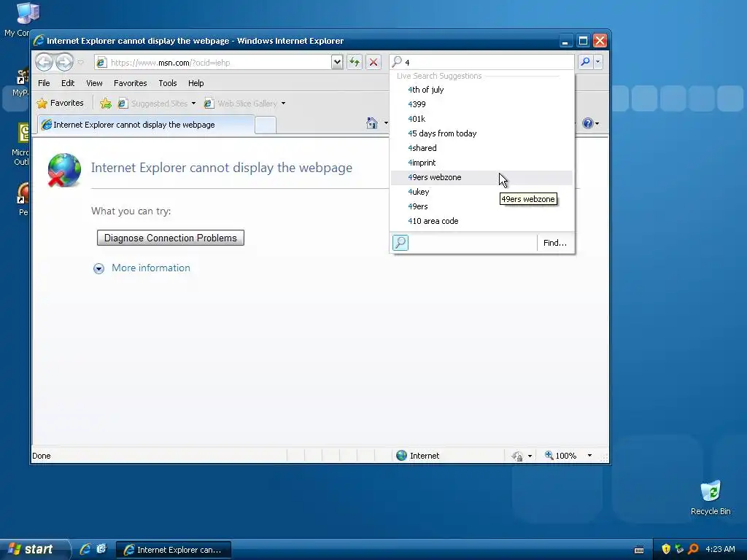
Task: Click Diagnose Connection Problems button
Action: [171, 238]
